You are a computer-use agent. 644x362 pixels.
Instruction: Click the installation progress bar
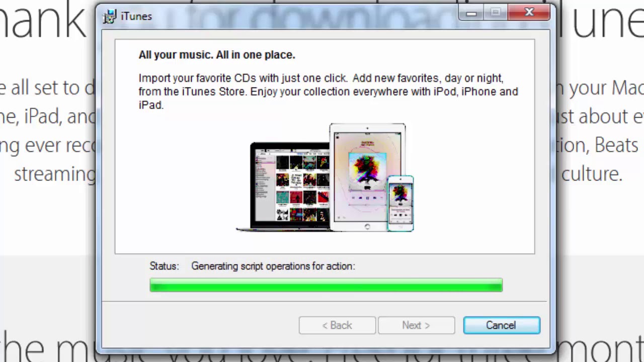pos(326,286)
